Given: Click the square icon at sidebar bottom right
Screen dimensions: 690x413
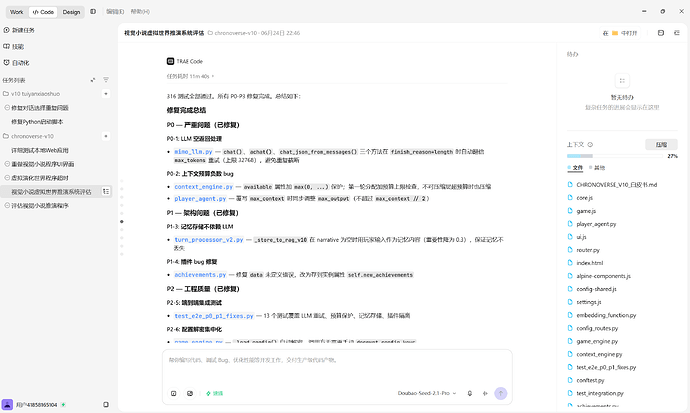Looking at the screenshot, I should [x=106, y=405].
